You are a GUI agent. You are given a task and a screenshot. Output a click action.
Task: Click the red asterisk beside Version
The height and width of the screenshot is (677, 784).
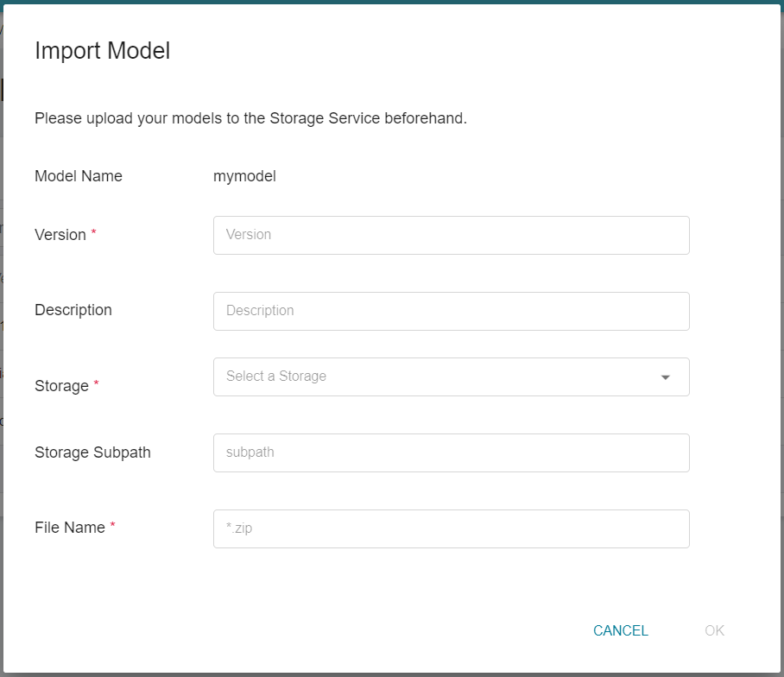pos(93,231)
